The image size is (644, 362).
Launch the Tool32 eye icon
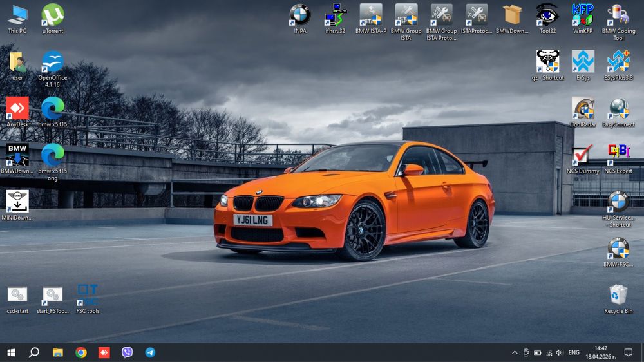click(x=547, y=19)
